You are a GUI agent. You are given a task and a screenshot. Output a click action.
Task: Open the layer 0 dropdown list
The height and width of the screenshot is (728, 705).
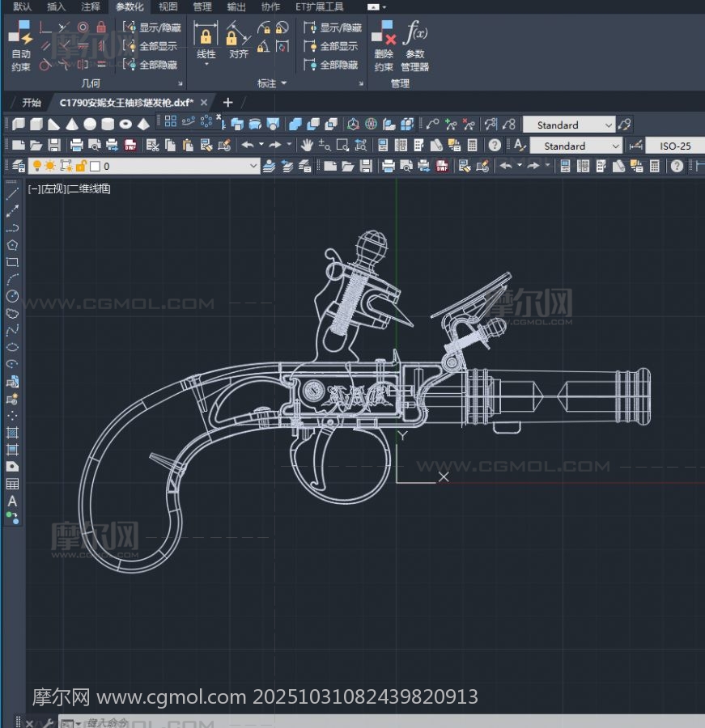253,166
